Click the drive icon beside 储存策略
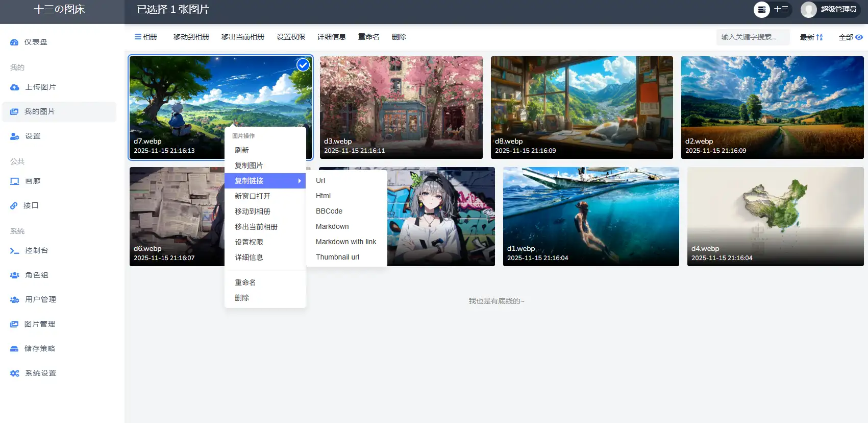Screen dimensions: 868x423 14,349
